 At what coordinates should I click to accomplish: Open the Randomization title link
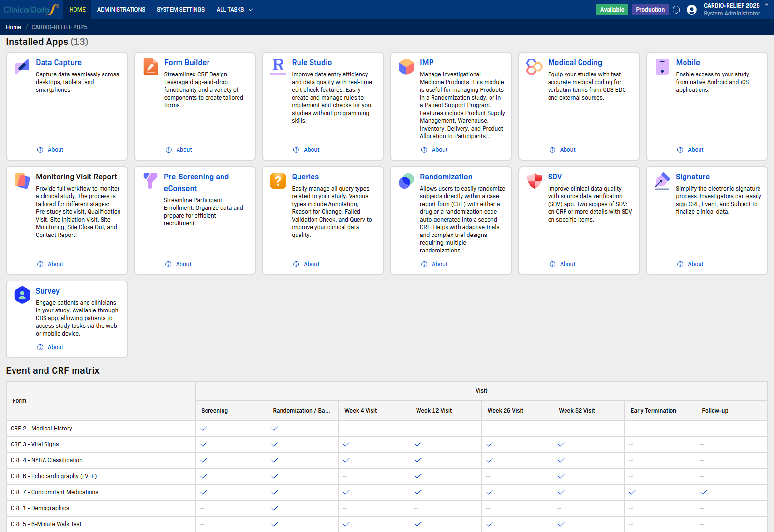click(x=446, y=177)
